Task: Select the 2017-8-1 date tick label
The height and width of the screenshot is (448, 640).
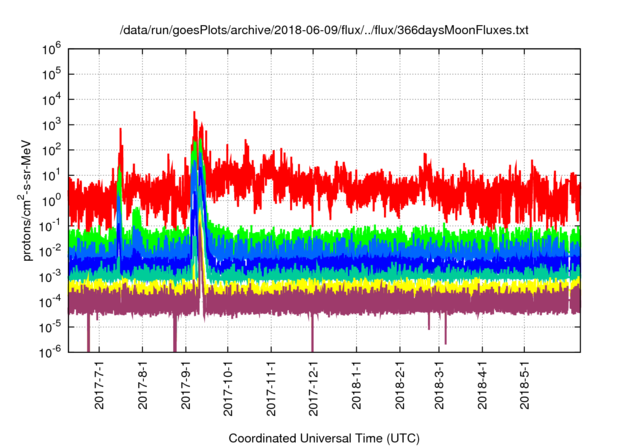Action: (x=143, y=386)
